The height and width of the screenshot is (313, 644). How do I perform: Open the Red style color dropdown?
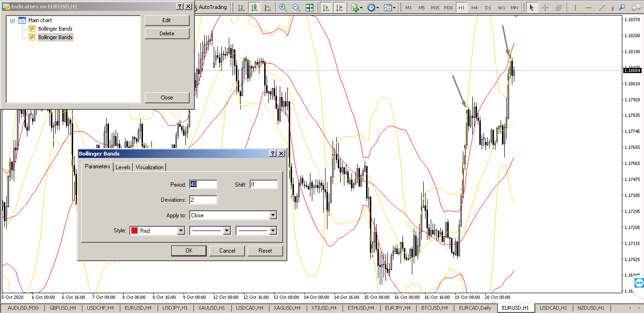coord(181,231)
